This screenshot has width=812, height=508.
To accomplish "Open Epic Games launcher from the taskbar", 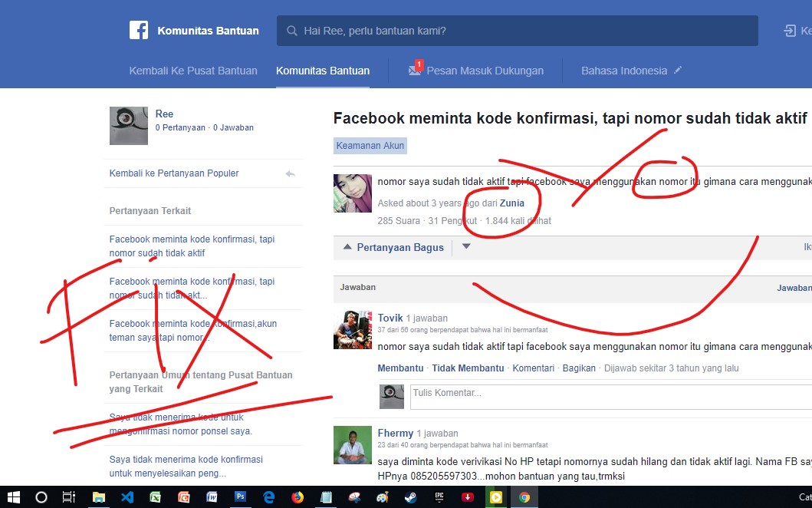I will point(439,497).
